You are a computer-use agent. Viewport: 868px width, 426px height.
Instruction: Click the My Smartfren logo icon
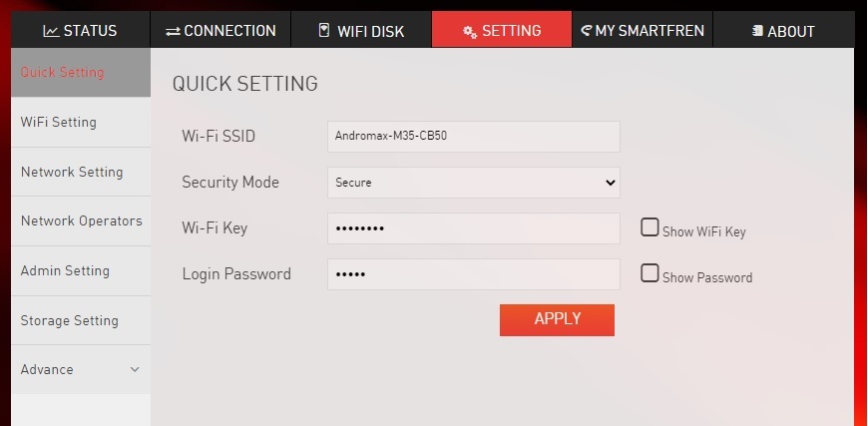click(586, 30)
